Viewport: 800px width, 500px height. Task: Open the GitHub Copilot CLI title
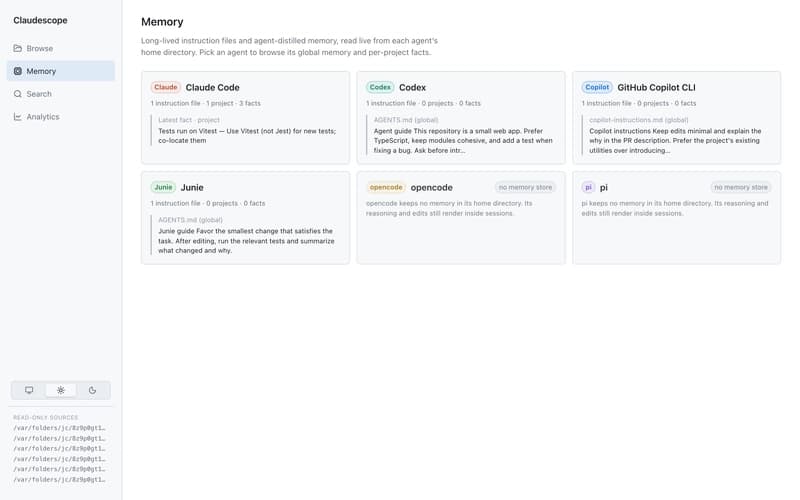click(656, 88)
